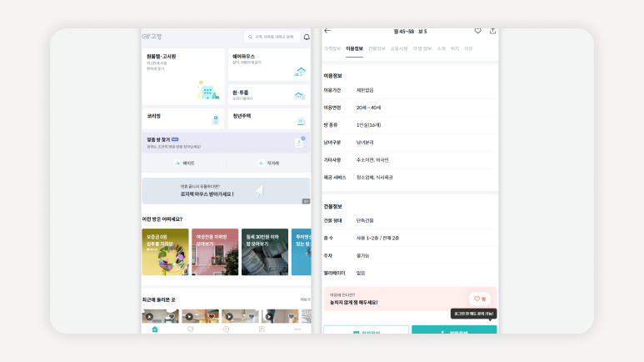This screenshot has width=644, height=362.
Task: Switch to the 소개 tab
Action: [x=441, y=48]
